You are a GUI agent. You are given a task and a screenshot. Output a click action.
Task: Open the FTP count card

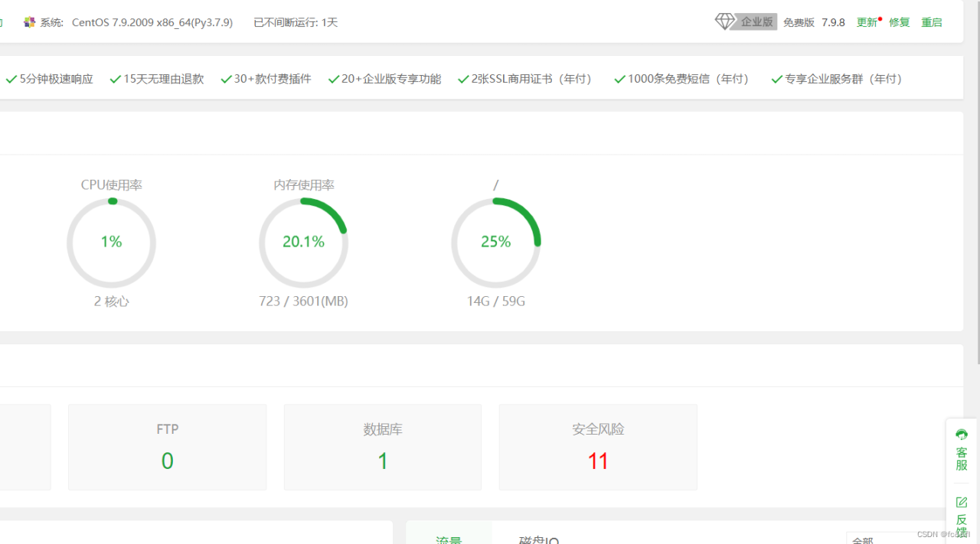168,447
